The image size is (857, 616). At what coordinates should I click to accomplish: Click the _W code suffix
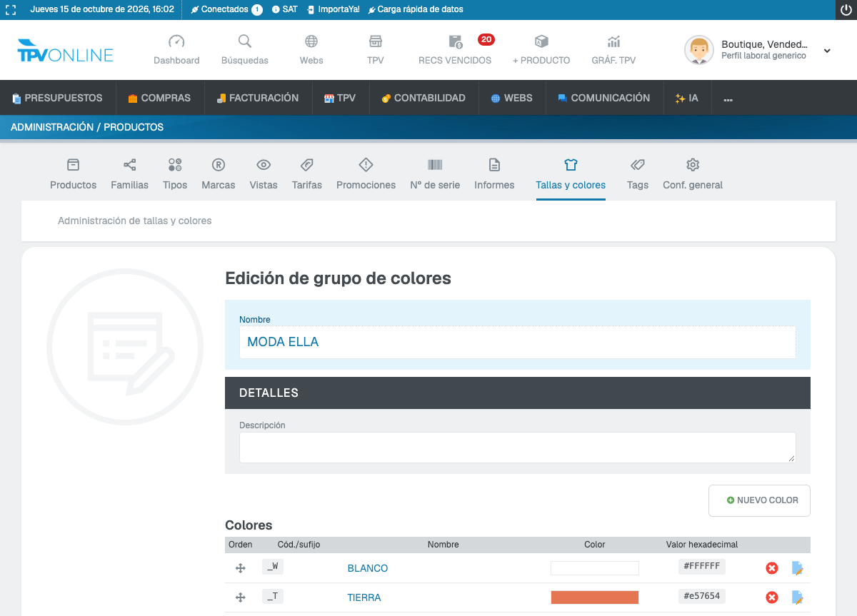coord(273,567)
